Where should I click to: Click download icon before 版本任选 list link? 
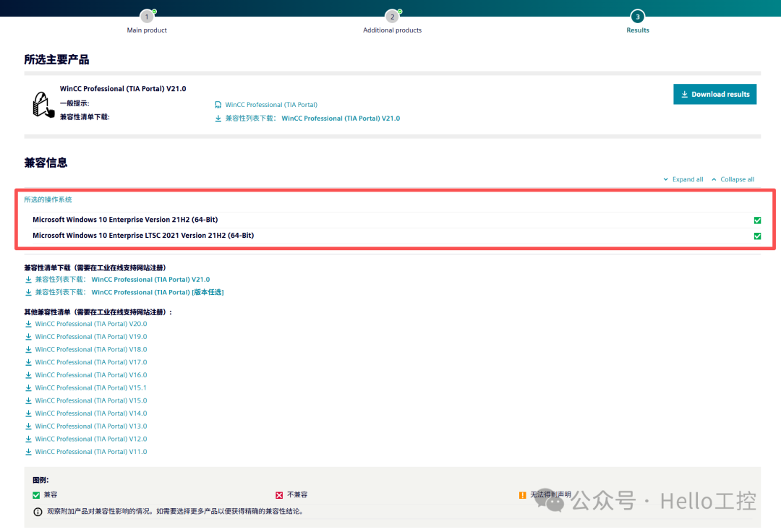pos(28,292)
